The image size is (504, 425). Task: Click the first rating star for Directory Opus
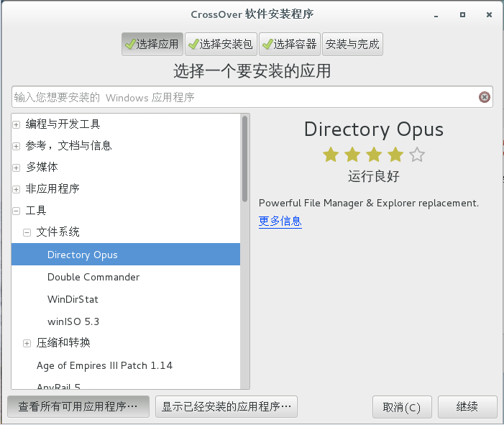click(331, 155)
